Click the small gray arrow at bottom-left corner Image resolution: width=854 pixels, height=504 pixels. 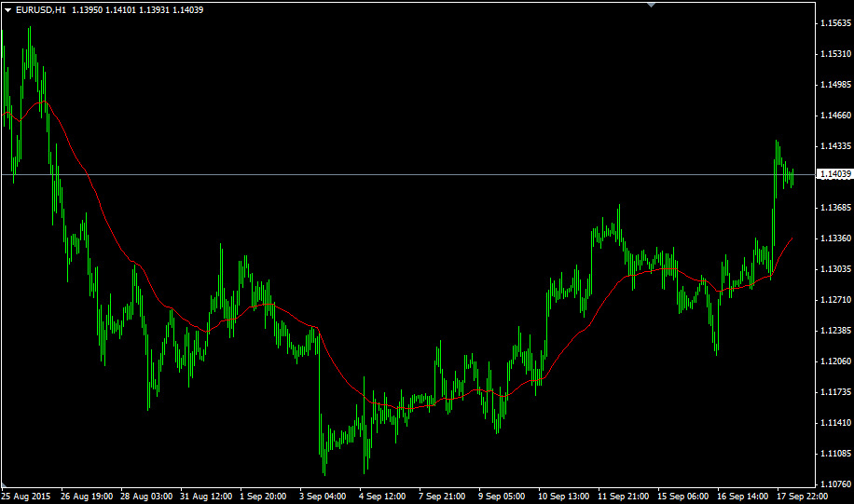tap(4, 484)
